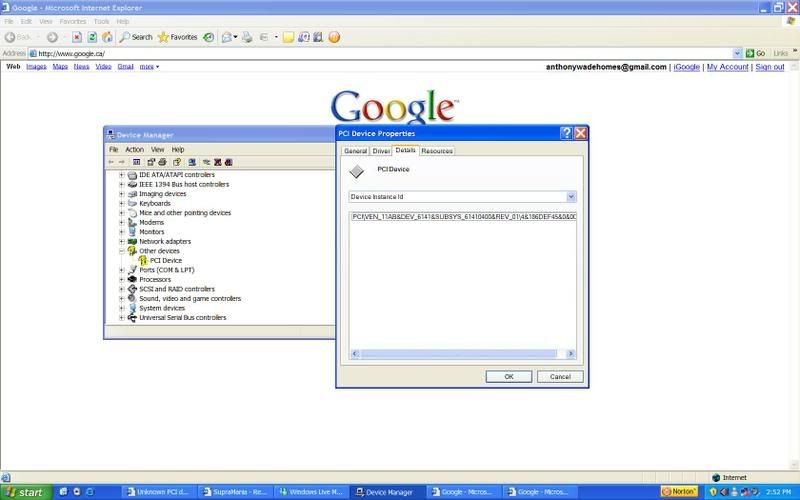
Task: Select the Processors tree item
Action: tap(155, 280)
